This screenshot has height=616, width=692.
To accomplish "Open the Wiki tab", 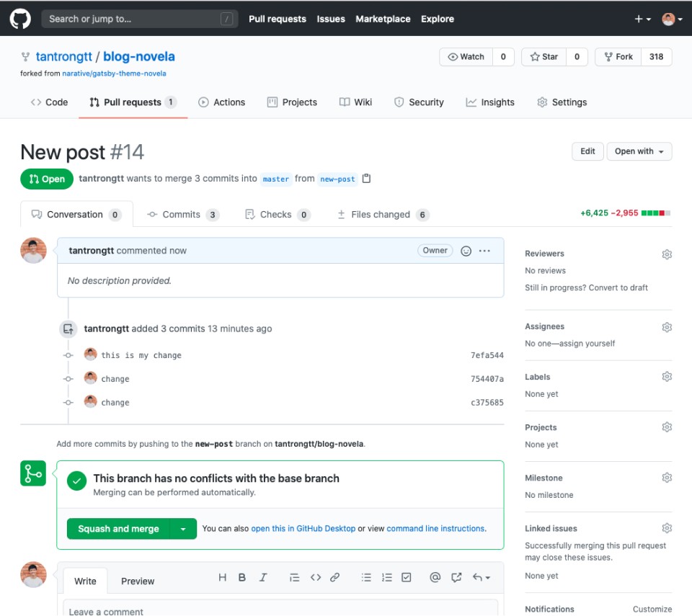I will tap(355, 102).
